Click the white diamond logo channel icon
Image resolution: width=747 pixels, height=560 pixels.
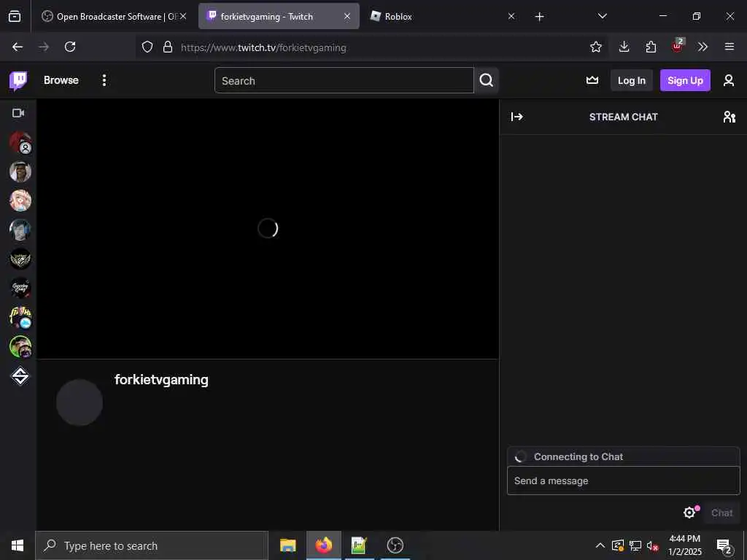click(x=20, y=376)
